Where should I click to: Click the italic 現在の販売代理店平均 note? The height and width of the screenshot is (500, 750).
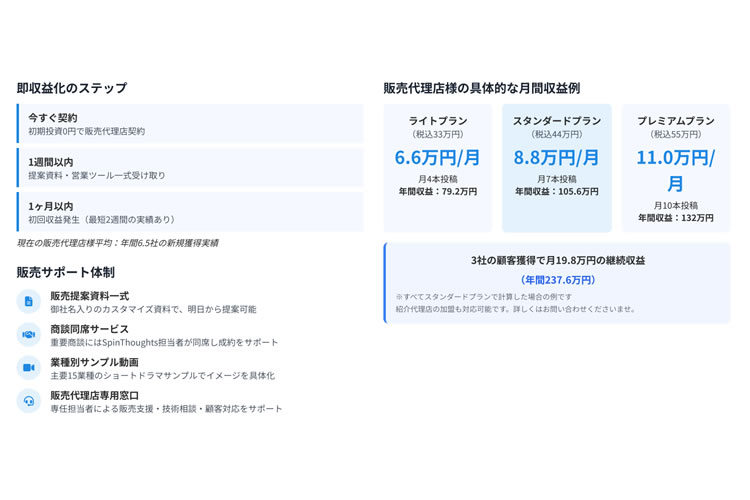tap(117, 243)
